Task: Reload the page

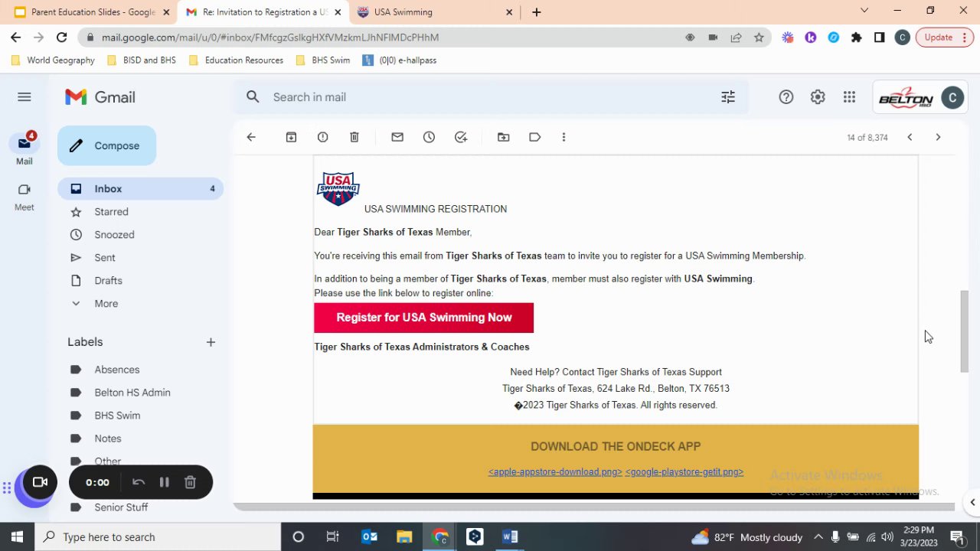Action: pyautogui.click(x=62, y=37)
